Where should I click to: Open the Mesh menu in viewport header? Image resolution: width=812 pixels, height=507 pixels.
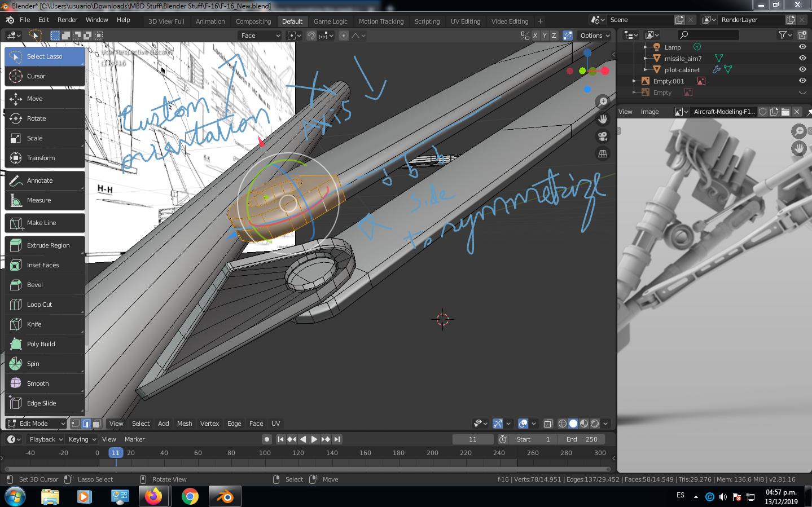tap(185, 424)
